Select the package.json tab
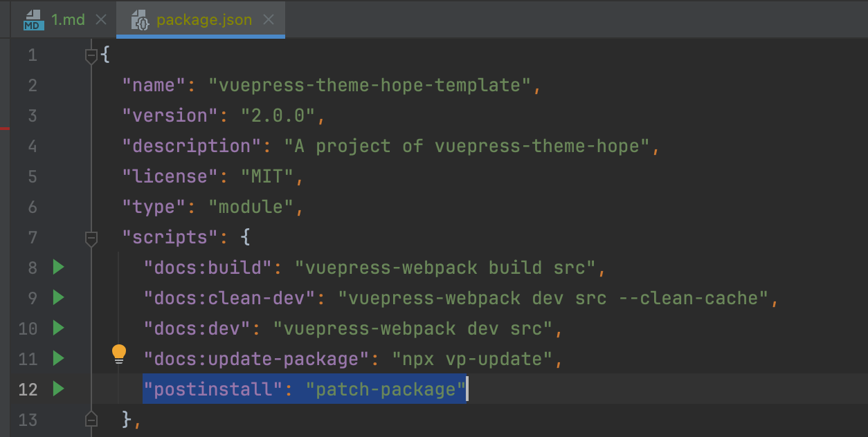868x437 pixels. (204, 20)
